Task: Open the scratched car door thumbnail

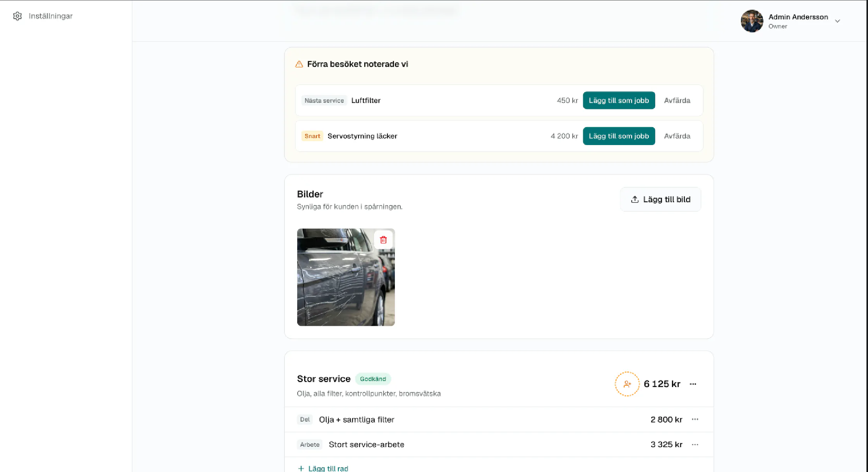Action: coord(346,277)
